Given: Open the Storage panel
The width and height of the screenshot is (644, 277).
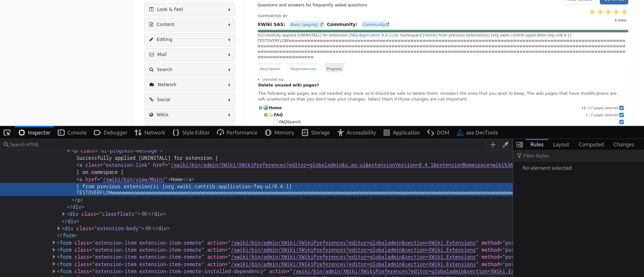Looking at the screenshot, I should (316, 133).
